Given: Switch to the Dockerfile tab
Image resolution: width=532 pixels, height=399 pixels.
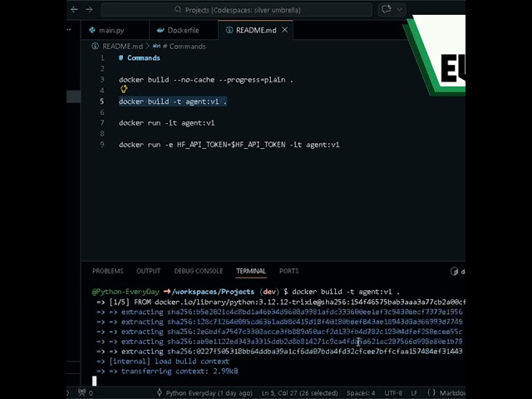Looking at the screenshot, I should point(183,30).
